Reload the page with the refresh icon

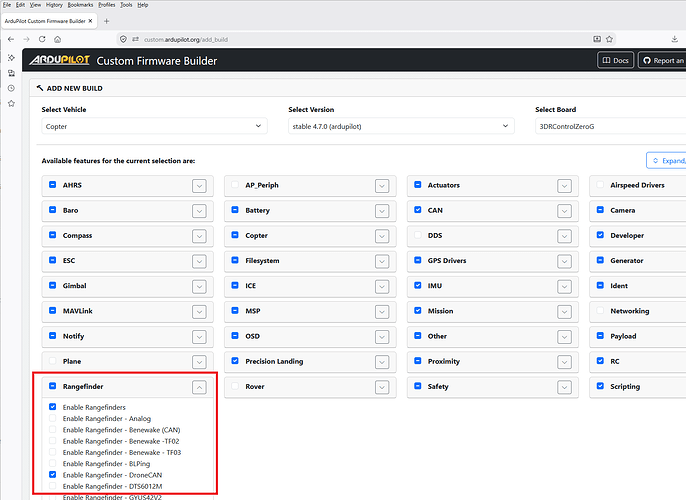point(42,39)
